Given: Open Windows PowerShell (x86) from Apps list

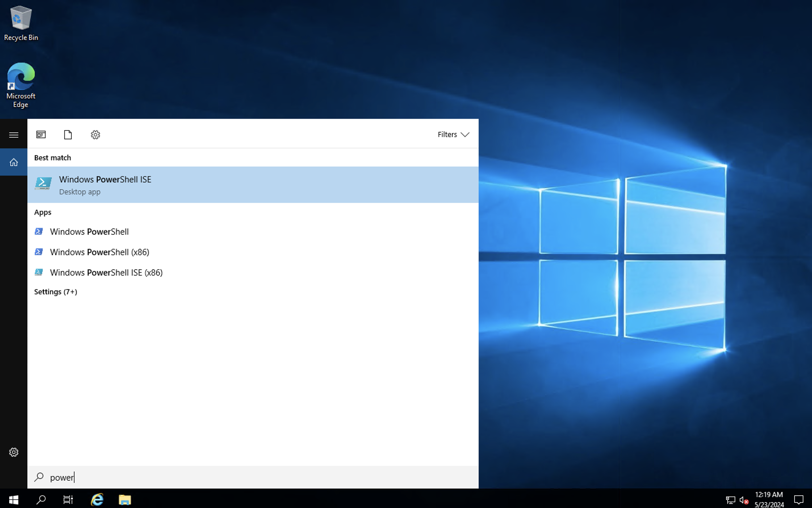Looking at the screenshot, I should click(99, 252).
